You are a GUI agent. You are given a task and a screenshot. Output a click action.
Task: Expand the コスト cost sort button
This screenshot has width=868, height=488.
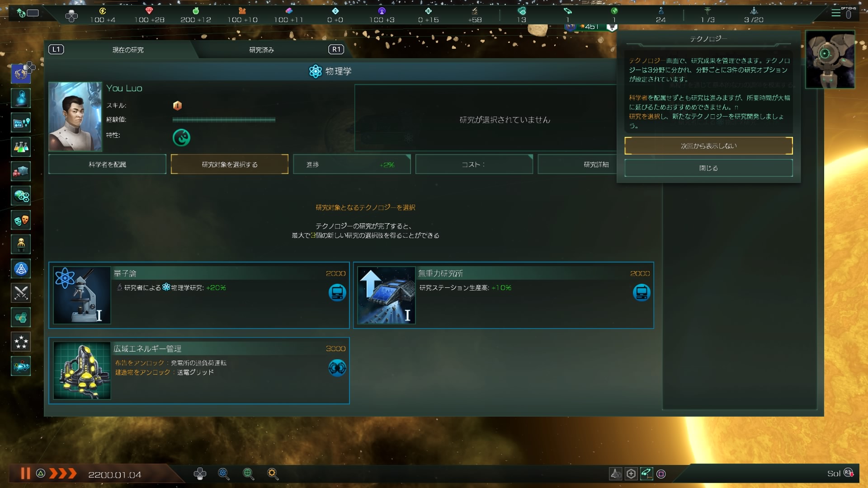[x=474, y=164]
